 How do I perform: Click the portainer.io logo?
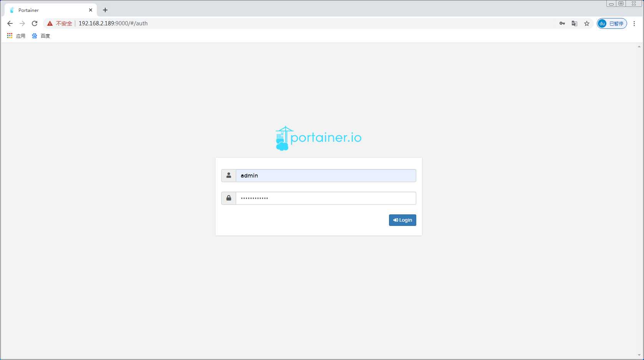319,138
